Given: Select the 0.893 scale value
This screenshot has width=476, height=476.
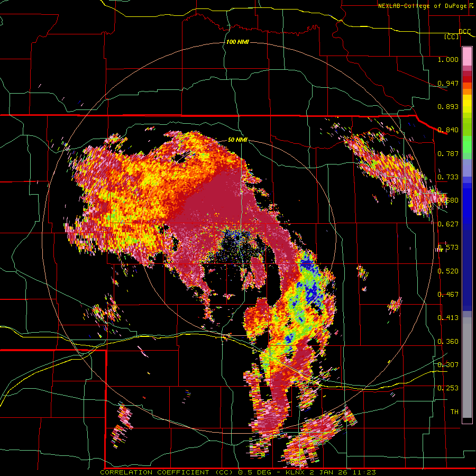Looking at the screenshot, I should click(448, 106).
